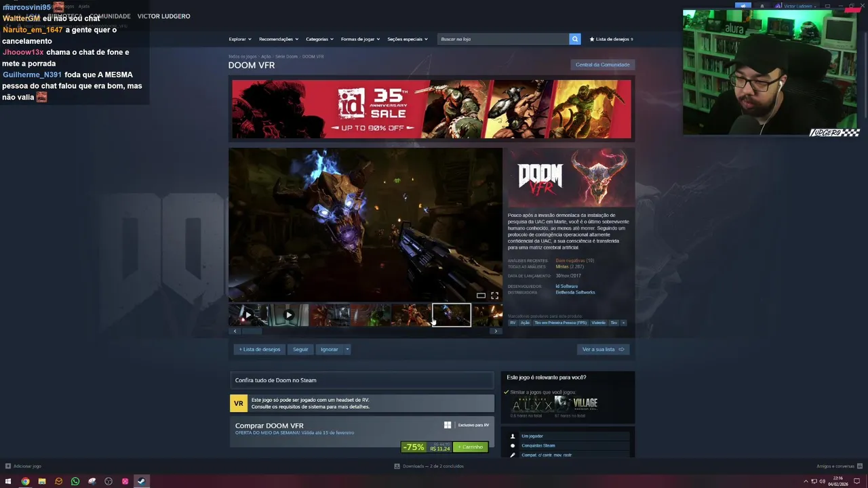
Task: Open Half-Life Alyx similar game image
Action: click(x=531, y=404)
